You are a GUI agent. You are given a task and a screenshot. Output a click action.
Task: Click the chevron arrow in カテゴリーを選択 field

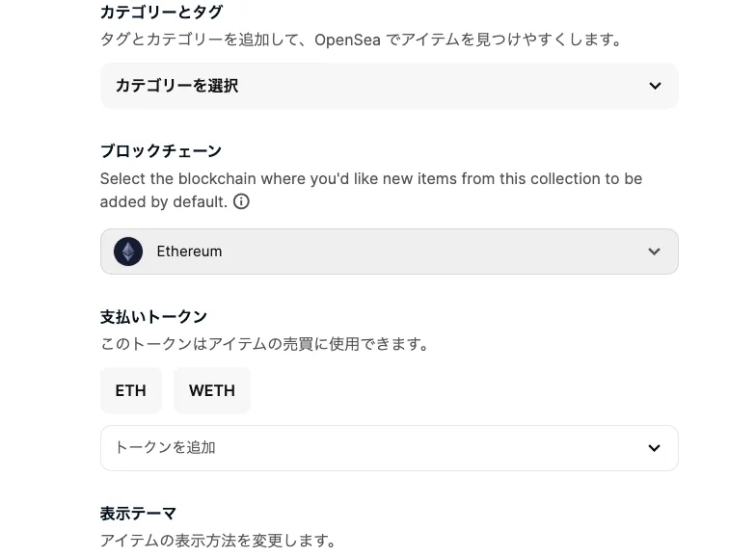655,86
